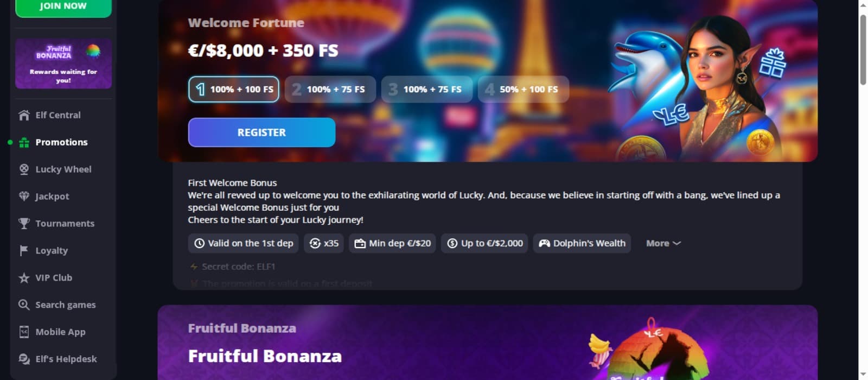This screenshot has height=380, width=868.
Task: Click the page vertical scrollbar thumb
Action: [863, 49]
